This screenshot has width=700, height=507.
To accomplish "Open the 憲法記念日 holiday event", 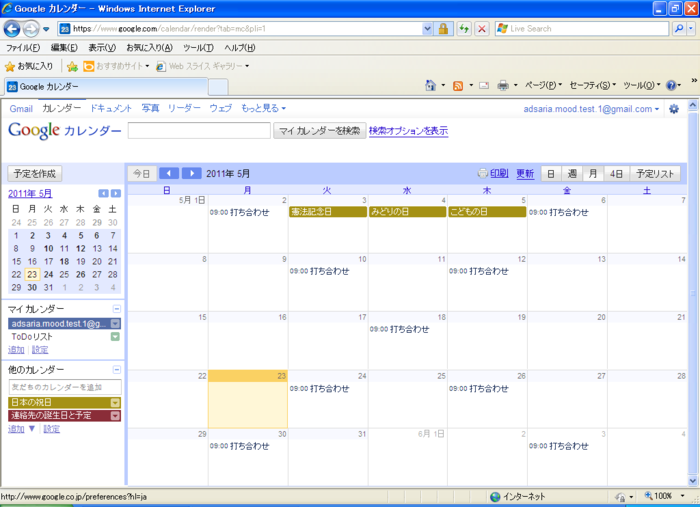I will (328, 212).
